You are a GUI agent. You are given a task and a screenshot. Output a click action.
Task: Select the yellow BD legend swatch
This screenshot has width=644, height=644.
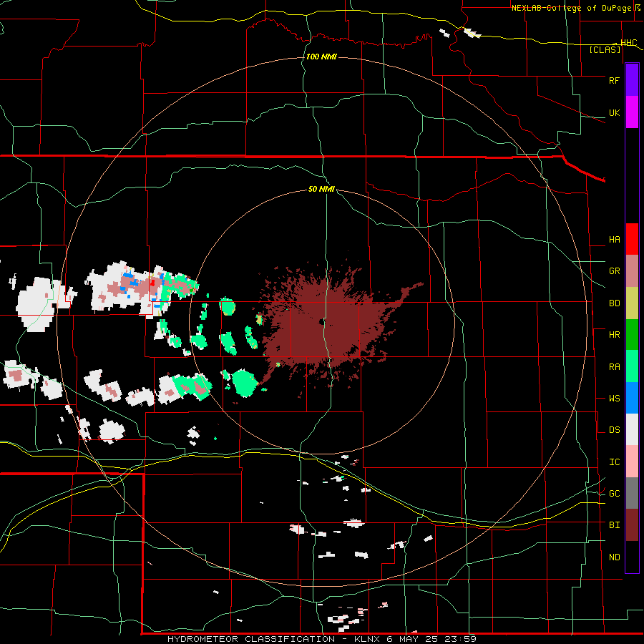(x=632, y=303)
